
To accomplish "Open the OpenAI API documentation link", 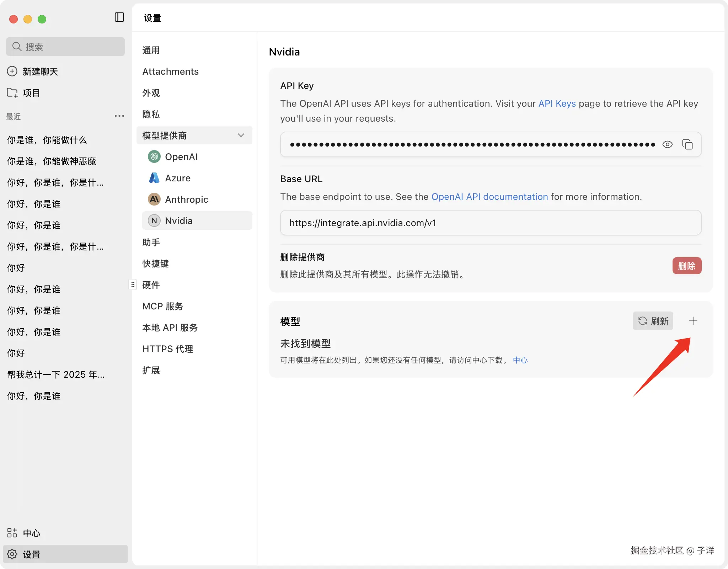I will coord(489,197).
